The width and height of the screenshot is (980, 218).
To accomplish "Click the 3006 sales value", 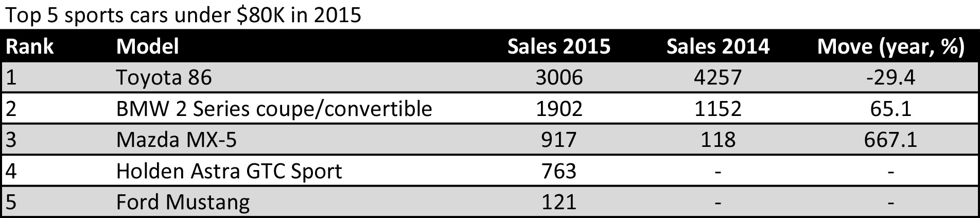I will click(x=559, y=78).
